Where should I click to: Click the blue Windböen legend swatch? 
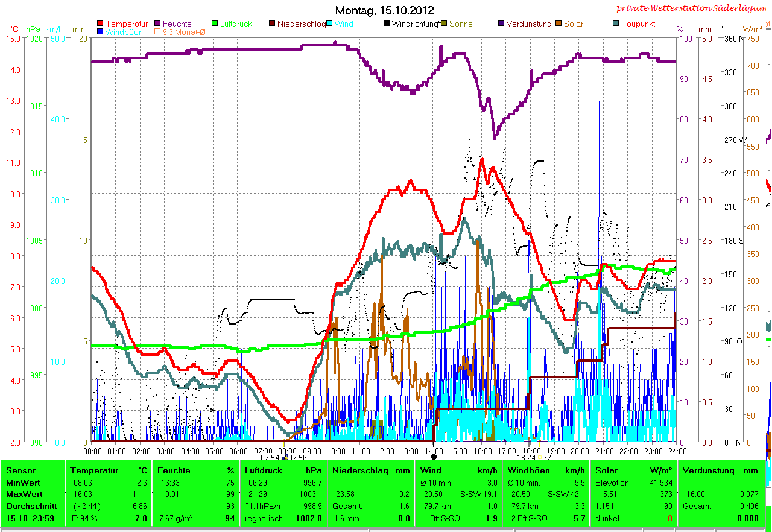[100, 32]
